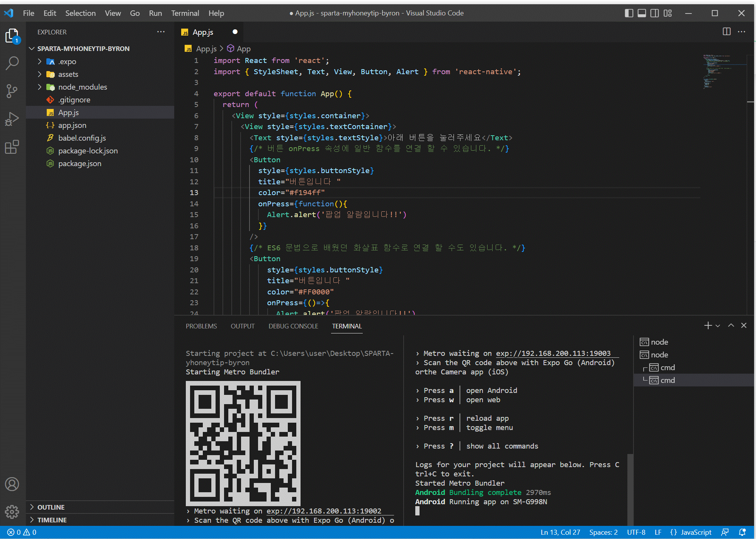
Task: Expand the assets folder
Action: coord(100,74)
